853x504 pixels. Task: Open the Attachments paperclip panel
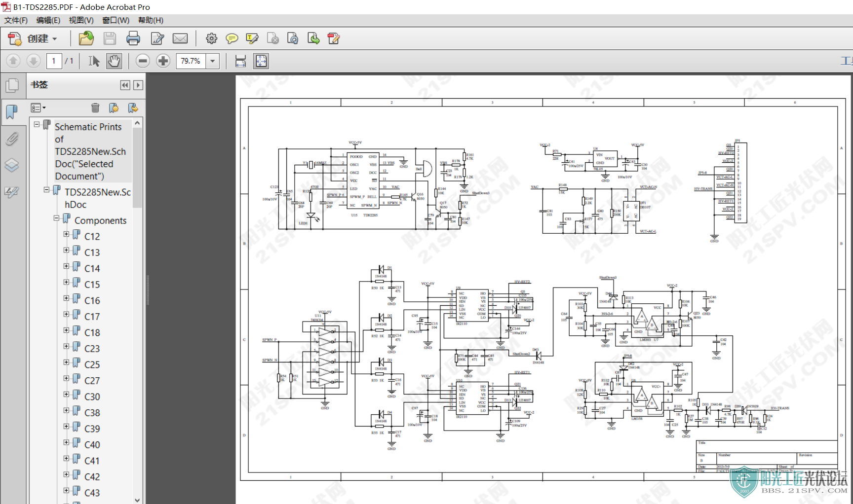(x=12, y=139)
